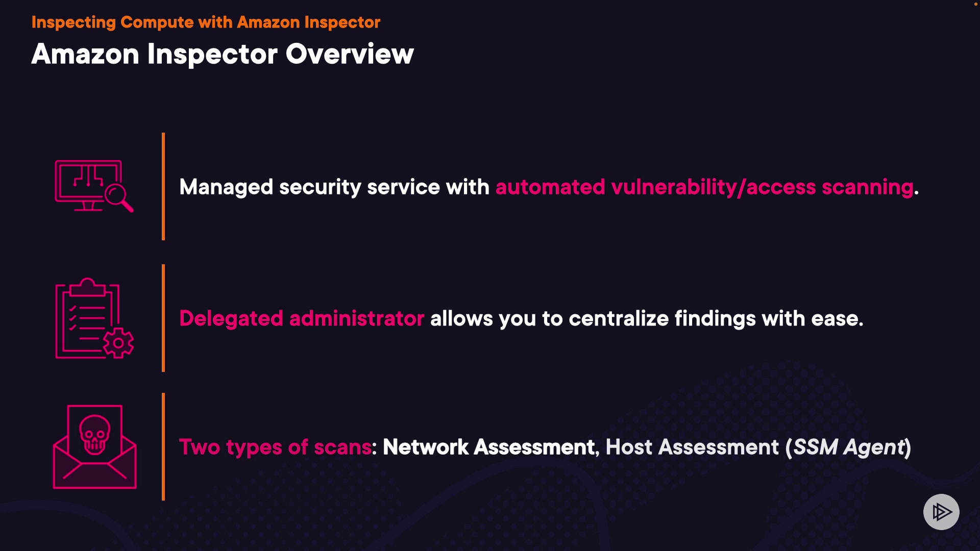Click the orange divider beside the delegated administrator line
980x551 pixels.
163,318
